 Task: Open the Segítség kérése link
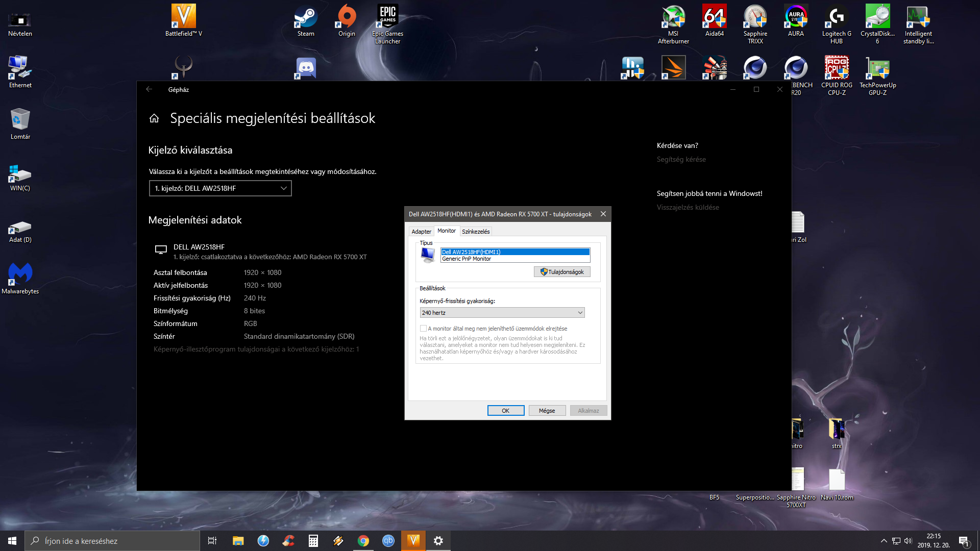pyautogui.click(x=681, y=160)
